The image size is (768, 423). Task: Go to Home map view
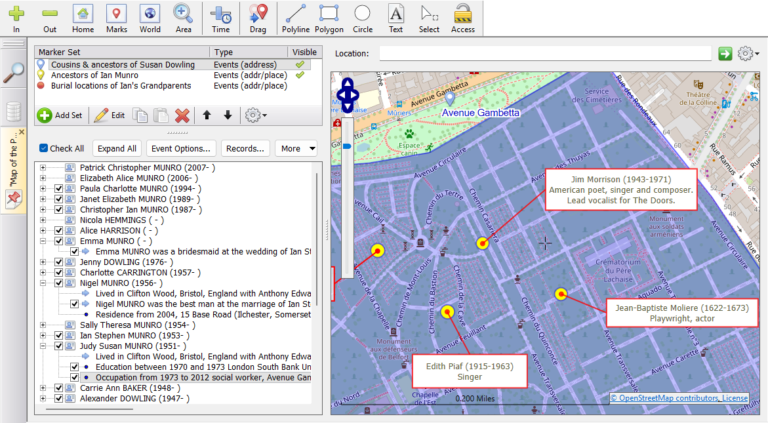pyautogui.click(x=83, y=18)
